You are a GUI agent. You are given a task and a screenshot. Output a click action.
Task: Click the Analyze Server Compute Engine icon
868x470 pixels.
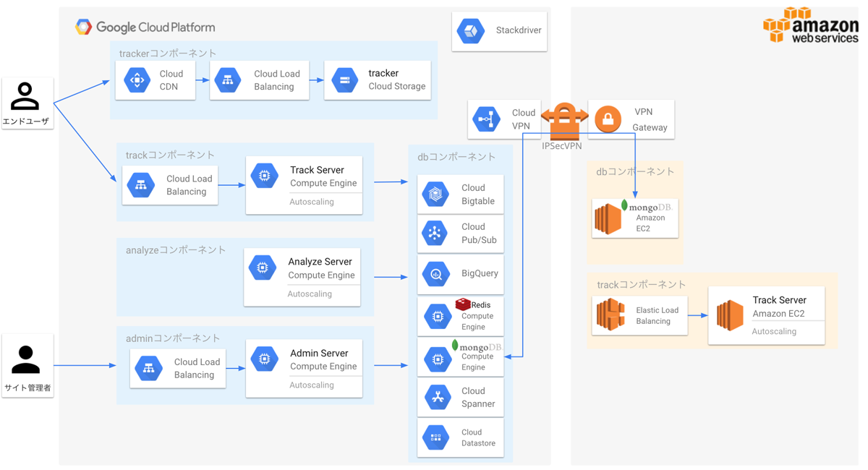263,267
